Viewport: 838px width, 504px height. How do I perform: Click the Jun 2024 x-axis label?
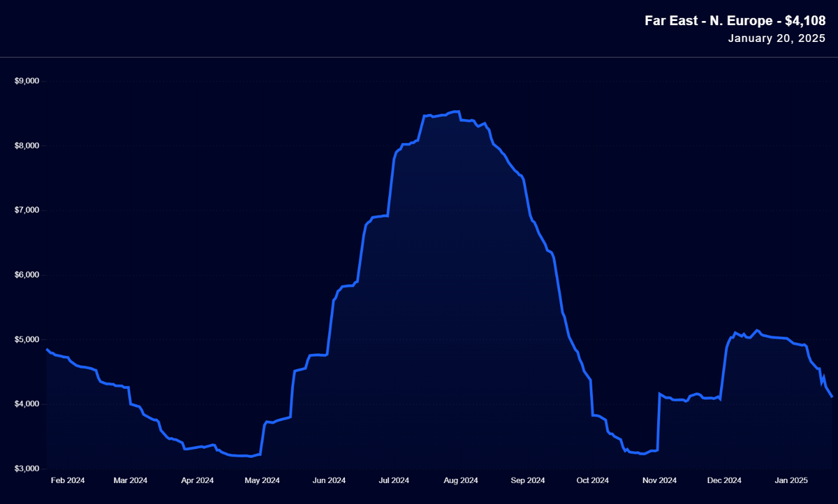(329, 480)
